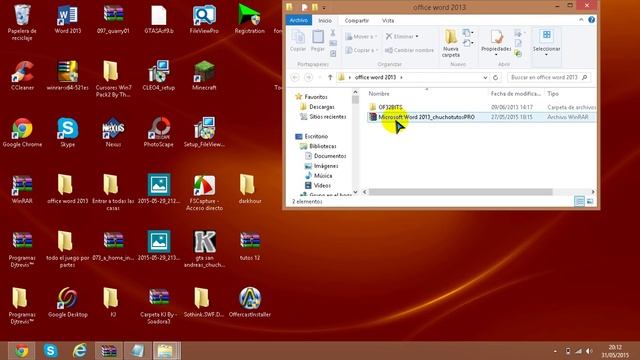Go back with the Explorer back arrow
The height and width of the screenshot is (360, 640).
(295, 77)
